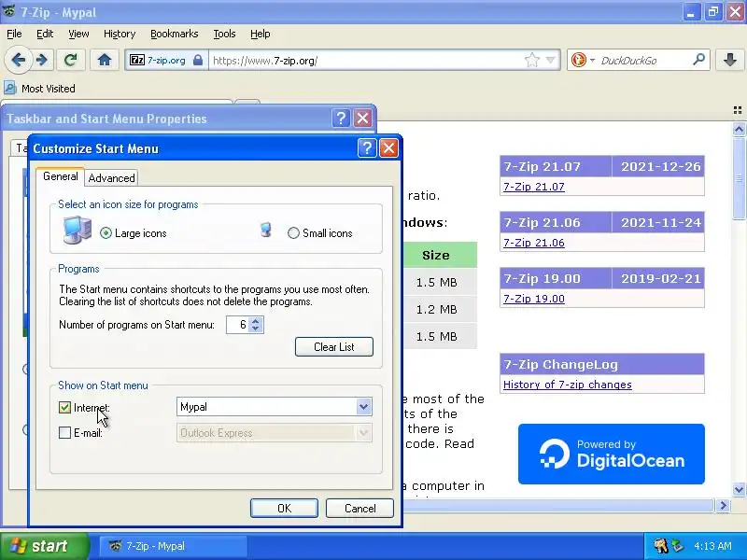The image size is (747, 560).
Task: Open the 7-Zip 21.06 link
Action: point(533,243)
